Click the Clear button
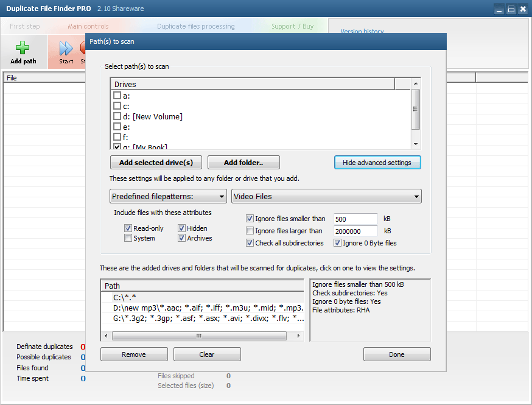Viewport: 532px width, 405px height. pyautogui.click(x=207, y=354)
